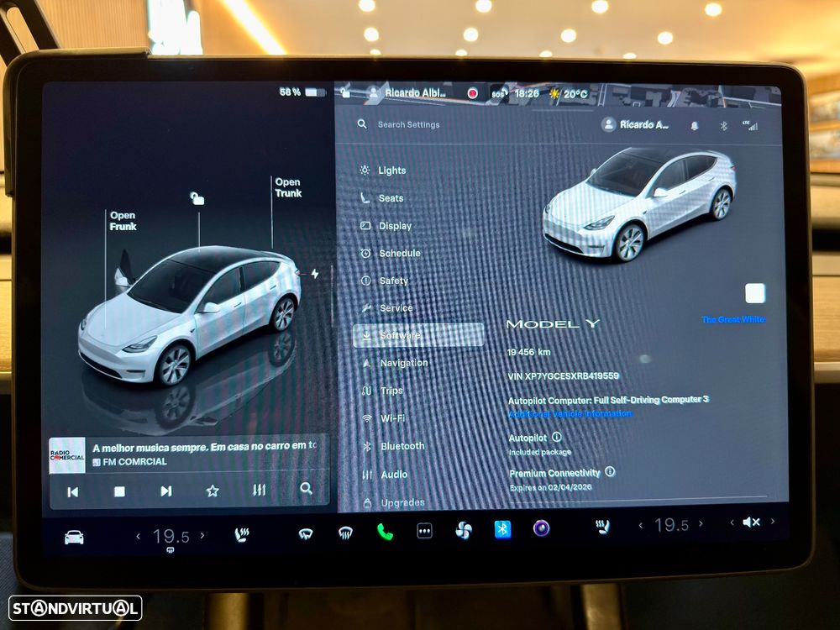
Task: Open car controls icon in bottom bar
Action: 74,537
